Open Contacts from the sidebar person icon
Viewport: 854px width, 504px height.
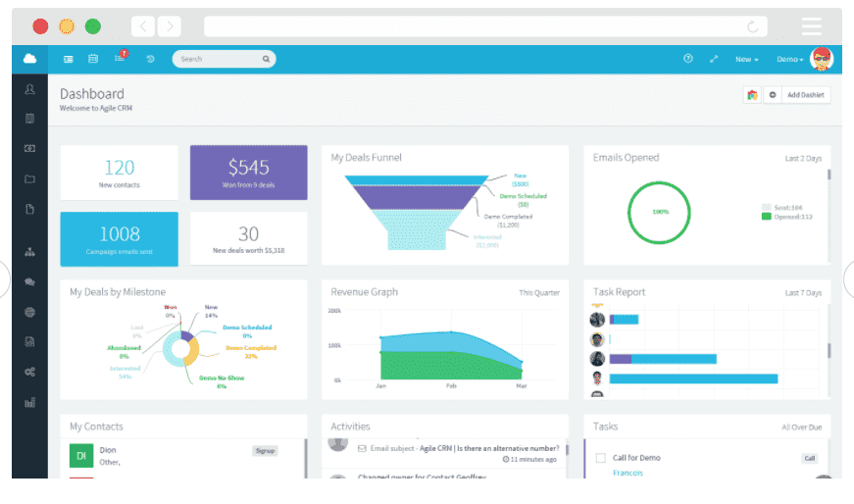coord(30,89)
